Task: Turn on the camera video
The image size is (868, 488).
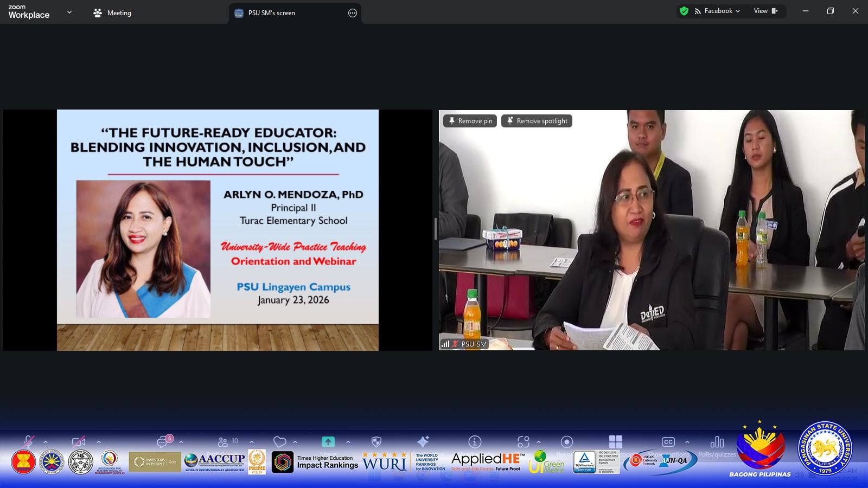Action: tap(79, 442)
